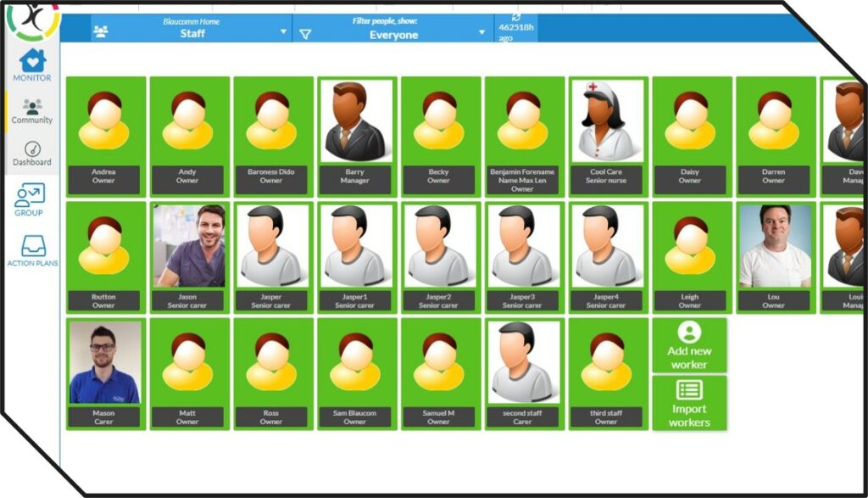Open the Monitor home icon
The image size is (868, 498).
tap(31, 62)
